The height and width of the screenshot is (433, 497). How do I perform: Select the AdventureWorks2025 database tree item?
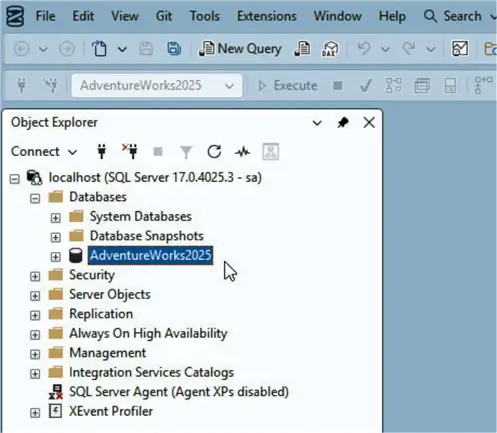pos(150,255)
